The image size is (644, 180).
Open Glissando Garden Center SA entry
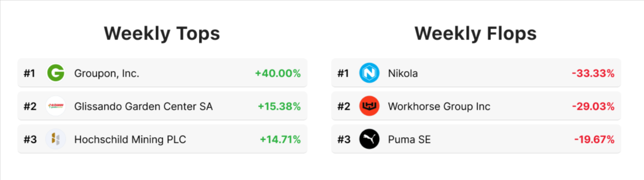click(x=143, y=106)
